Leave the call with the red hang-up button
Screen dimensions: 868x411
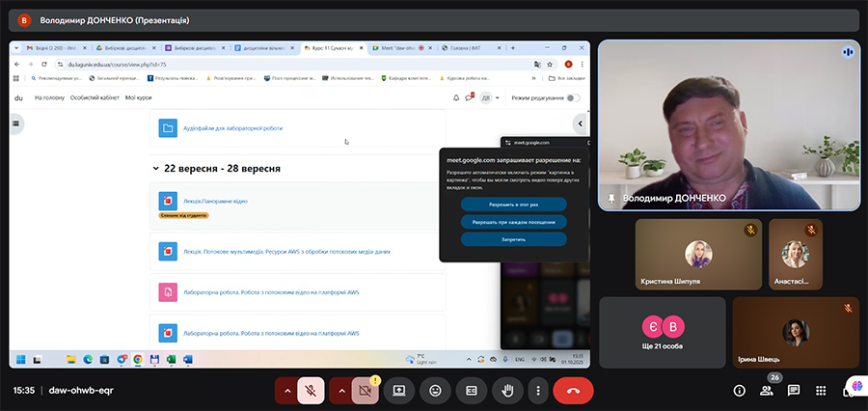[573, 391]
